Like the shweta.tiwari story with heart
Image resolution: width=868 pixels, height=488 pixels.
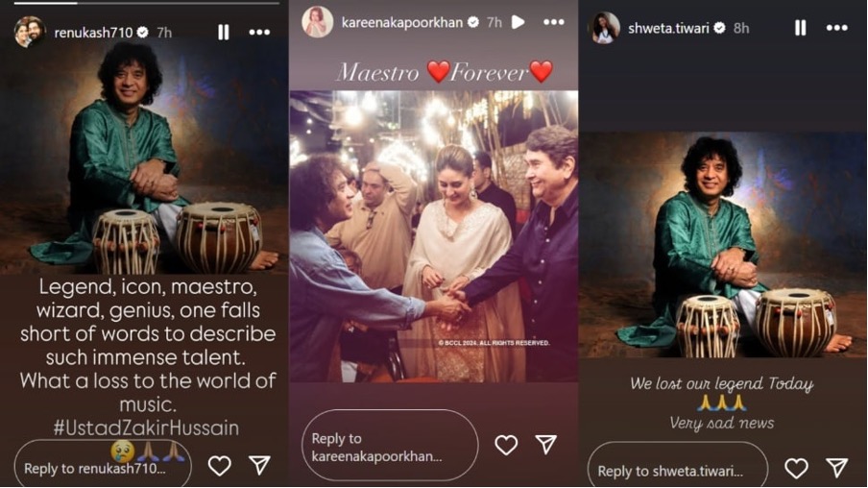point(796,469)
